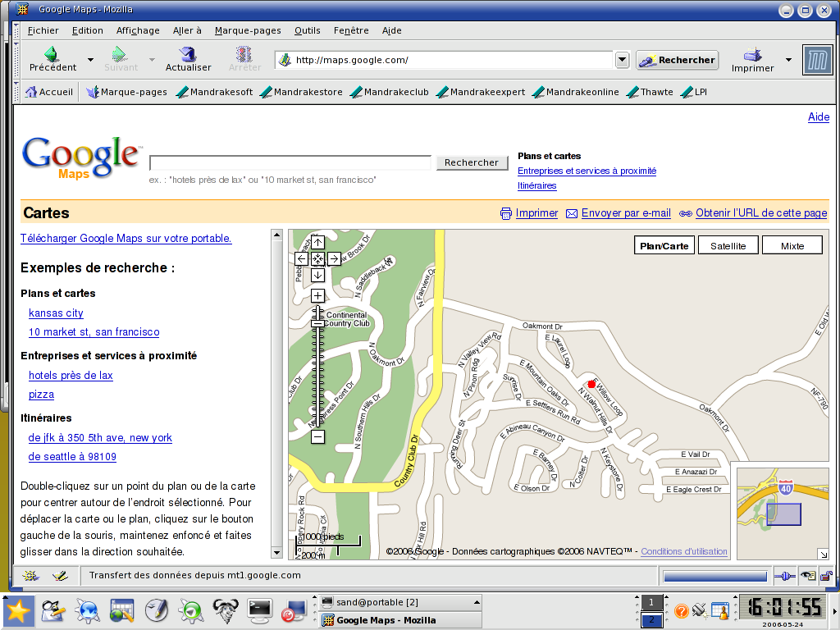Image resolution: width=840 pixels, height=630 pixels.
Task: Open Conditions d'utilisation link on the map
Action: 684,551
